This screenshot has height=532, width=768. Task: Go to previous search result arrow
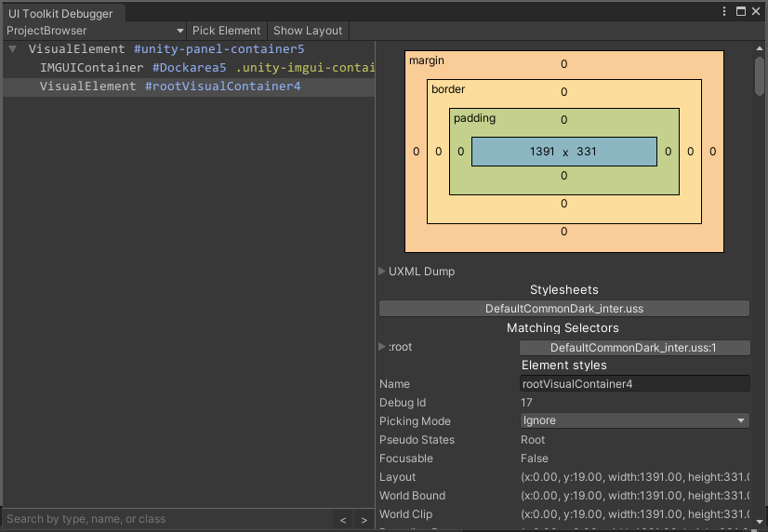343,520
